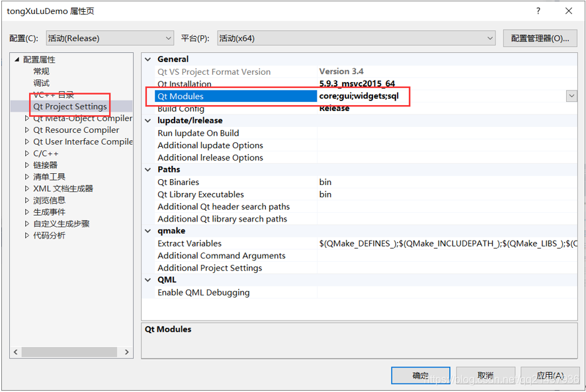Collapse the Paths property group
The width and height of the screenshot is (586, 392).
pos(148,170)
